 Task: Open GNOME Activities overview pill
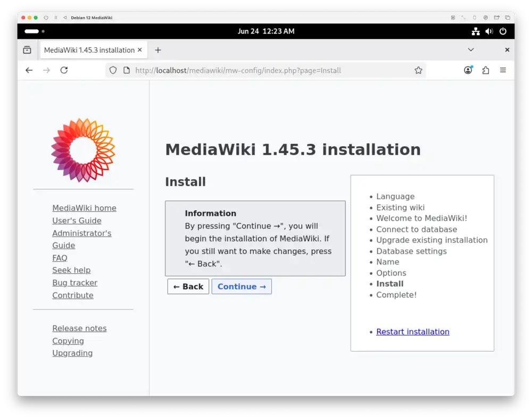click(x=34, y=31)
